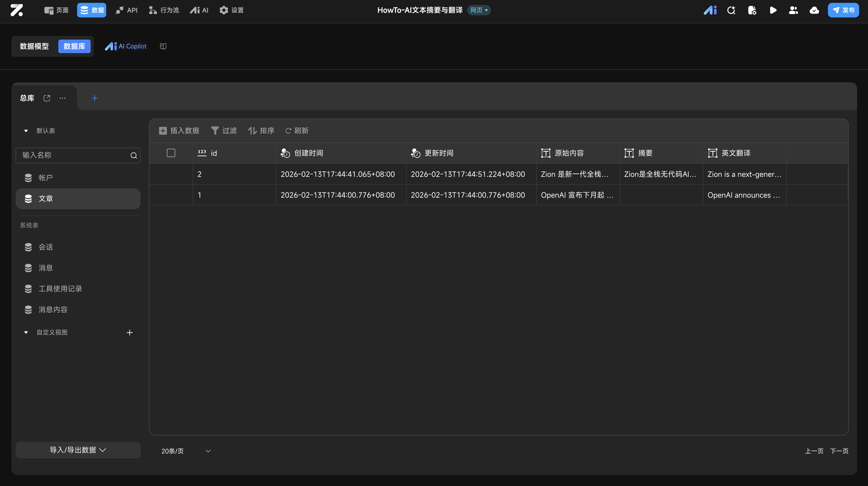This screenshot has width=868, height=486.
Task: Select the 帐户 table in sidebar
Action: coord(46,178)
